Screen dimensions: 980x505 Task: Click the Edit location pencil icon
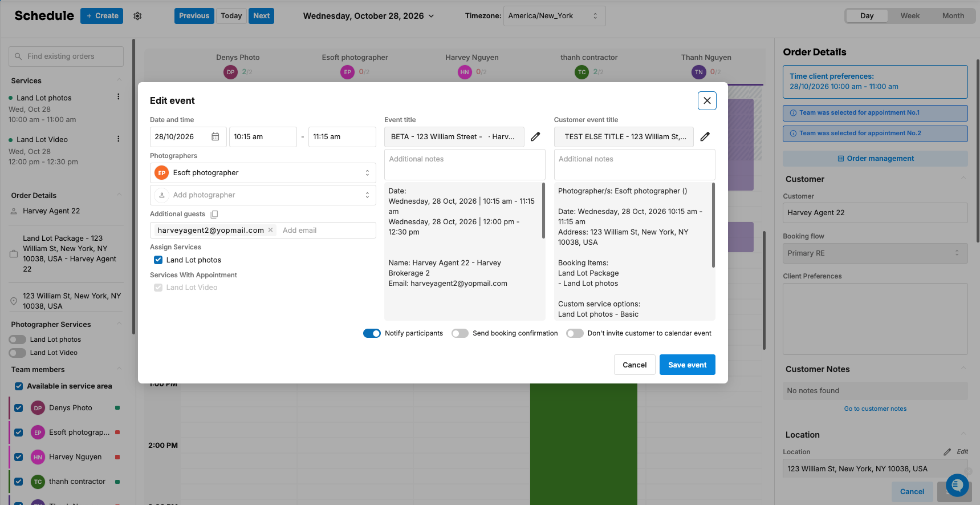947,451
